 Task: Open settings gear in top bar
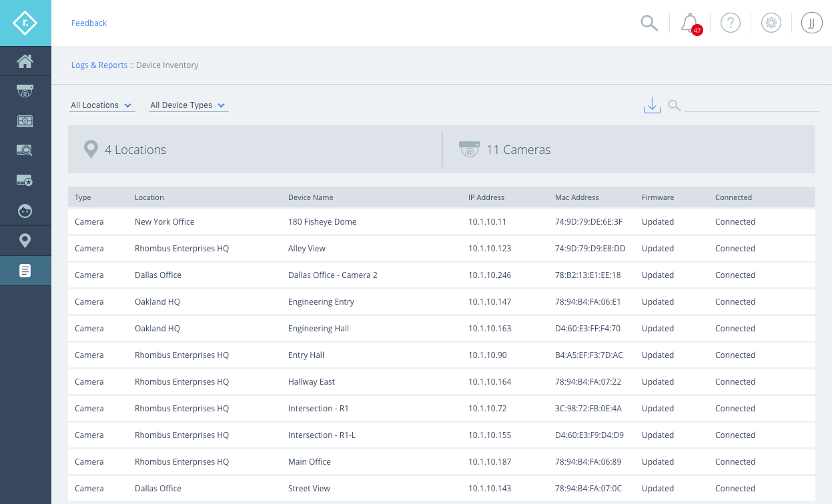[x=771, y=23]
